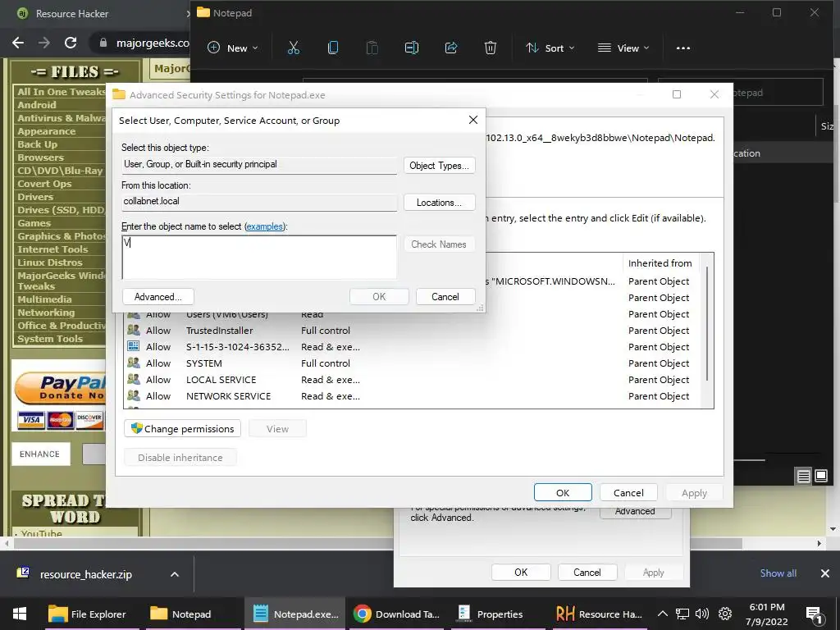Expand options for resource_hacker.zip download
The width and height of the screenshot is (840, 630).
click(x=175, y=574)
